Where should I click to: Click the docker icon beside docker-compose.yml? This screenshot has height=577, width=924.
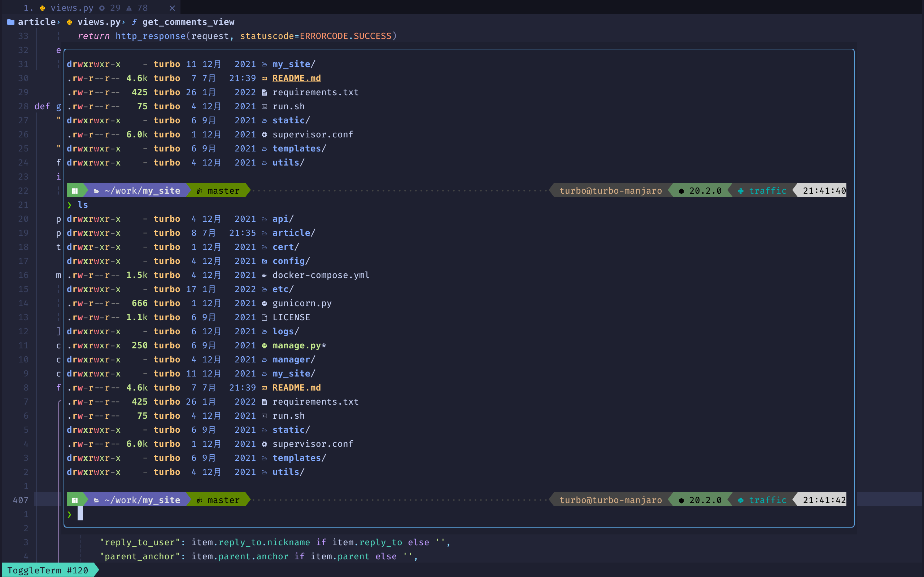(x=264, y=275)
